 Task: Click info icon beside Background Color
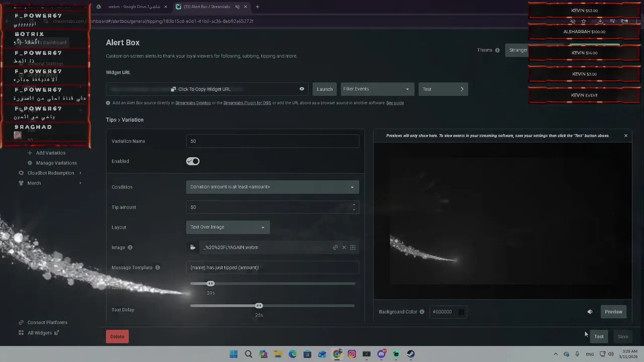pos(422,312)
